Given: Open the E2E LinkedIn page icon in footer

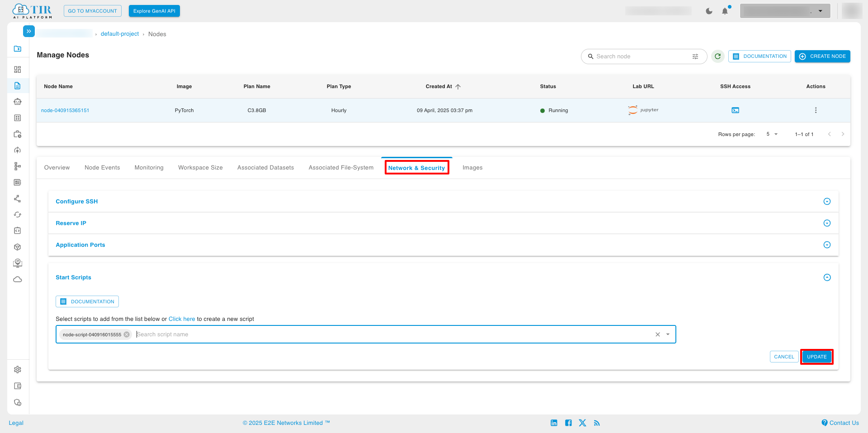Looking at the screenshot, I should [x=554, y=423].
